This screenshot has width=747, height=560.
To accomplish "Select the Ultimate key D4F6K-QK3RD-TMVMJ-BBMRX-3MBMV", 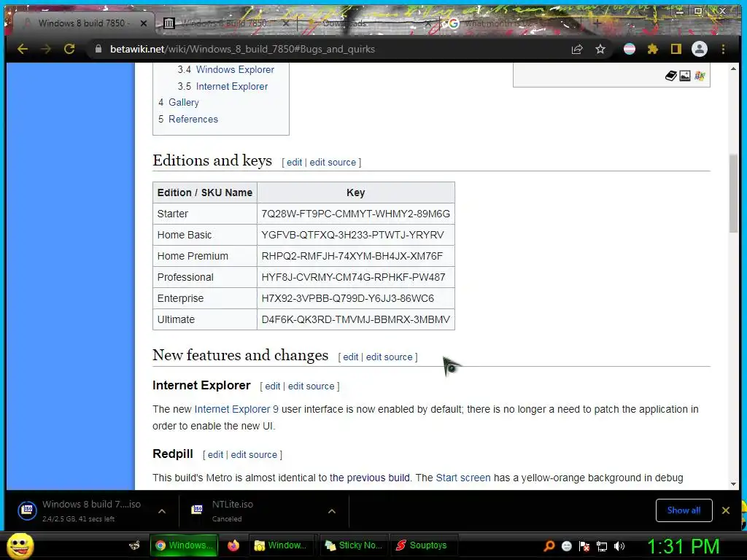I will [355, 319].
